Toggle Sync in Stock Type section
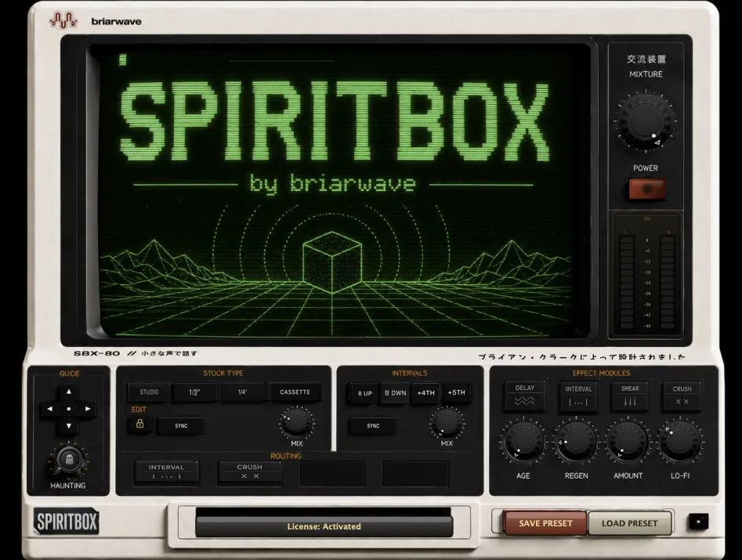Screen dimensions: 742x560 click(181, 425)
